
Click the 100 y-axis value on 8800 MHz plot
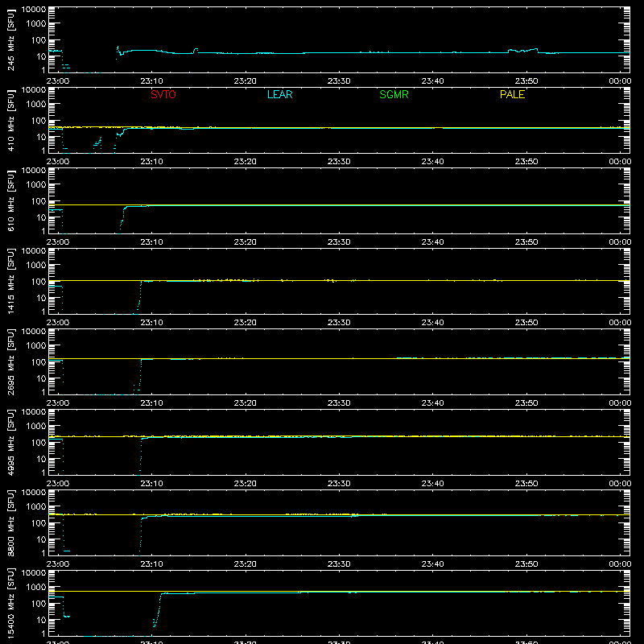click(x=39, y=522)
